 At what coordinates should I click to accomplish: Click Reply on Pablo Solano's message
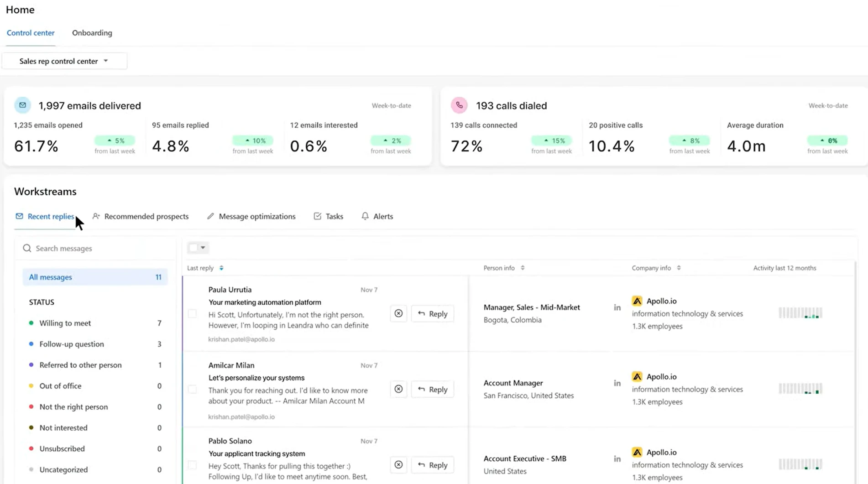pos(432,465)
